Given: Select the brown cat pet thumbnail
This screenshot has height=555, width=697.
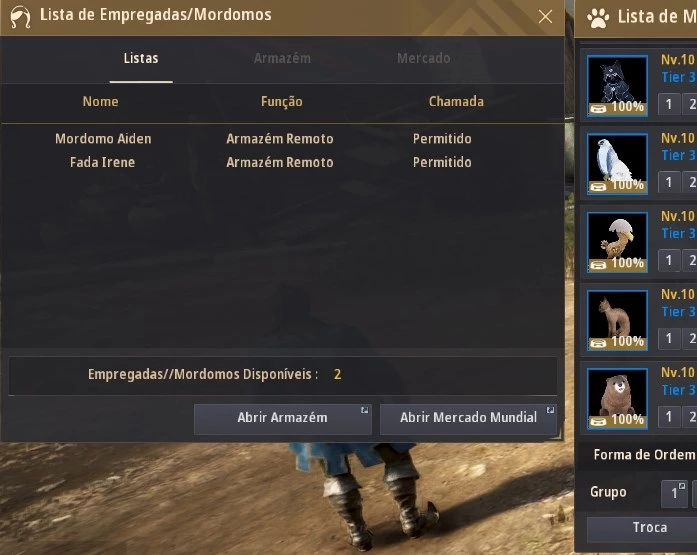Looking at the screenshot, I should [x=617, y=320].
